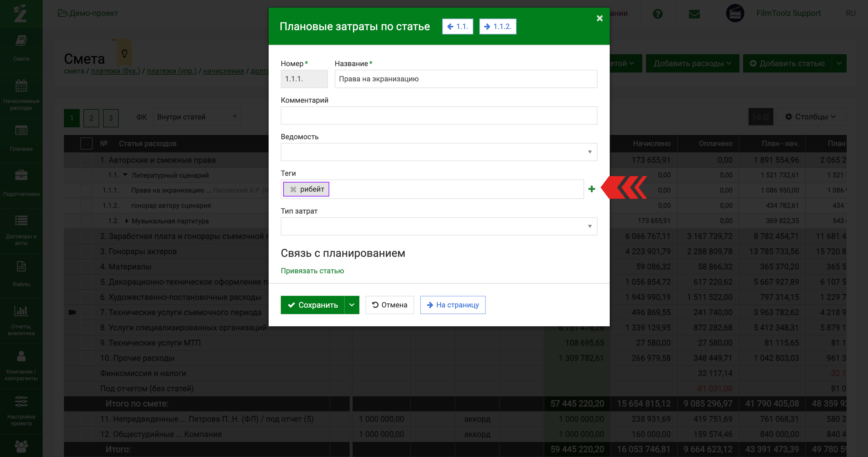
Task: Select the смета view link
Action: click(x=74, y=71)
